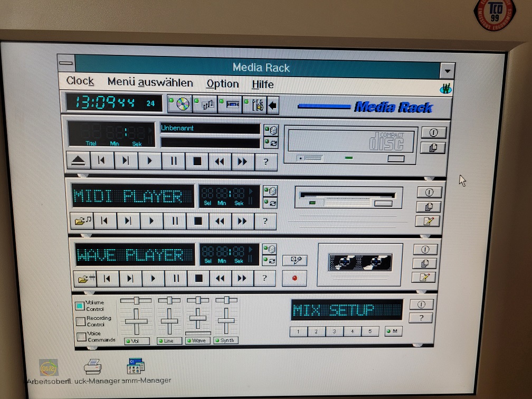Select mixer preset 5

pyautogui.click(x=370, y=331)
